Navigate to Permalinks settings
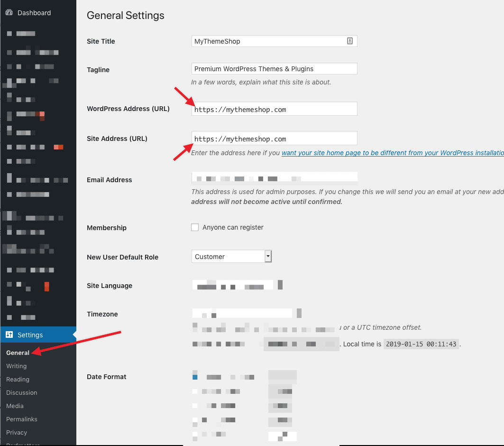 click(x=21, y=419)
